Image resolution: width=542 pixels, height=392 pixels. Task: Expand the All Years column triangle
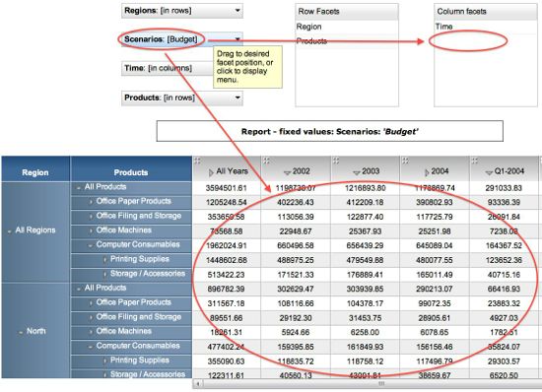(x=211, y=172)
